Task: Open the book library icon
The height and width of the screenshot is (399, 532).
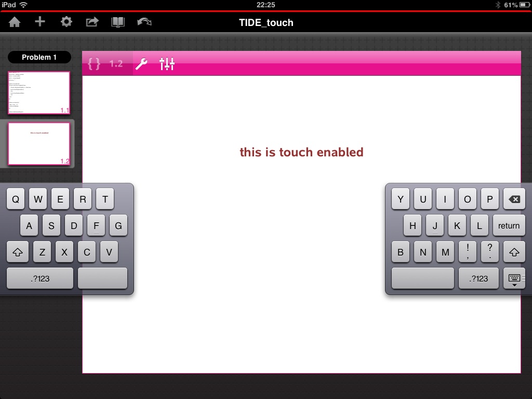Action: point(118,22)
